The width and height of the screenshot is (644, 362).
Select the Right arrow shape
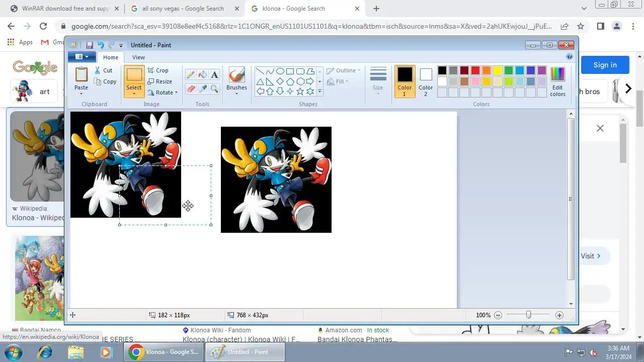click(x=310, y=81)
